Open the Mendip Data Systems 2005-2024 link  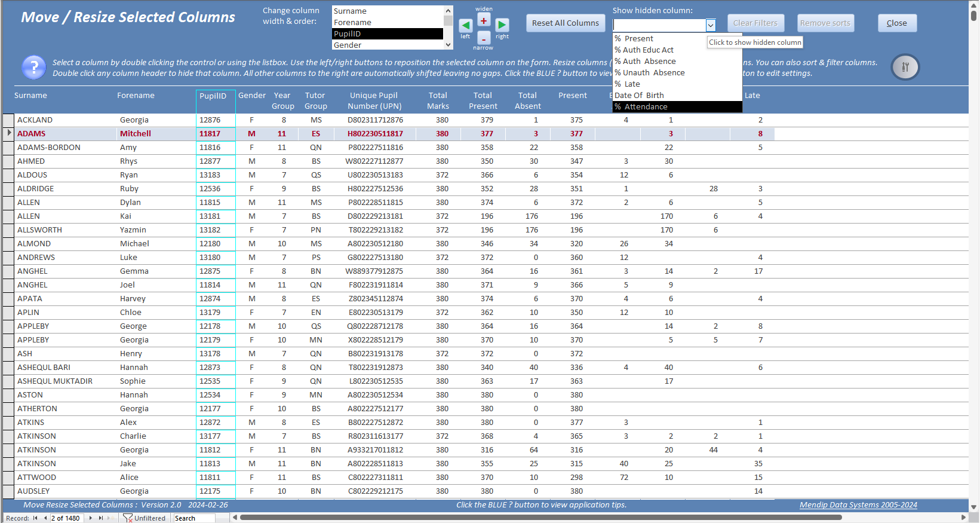pyautogui.click(x=858, y=505)
